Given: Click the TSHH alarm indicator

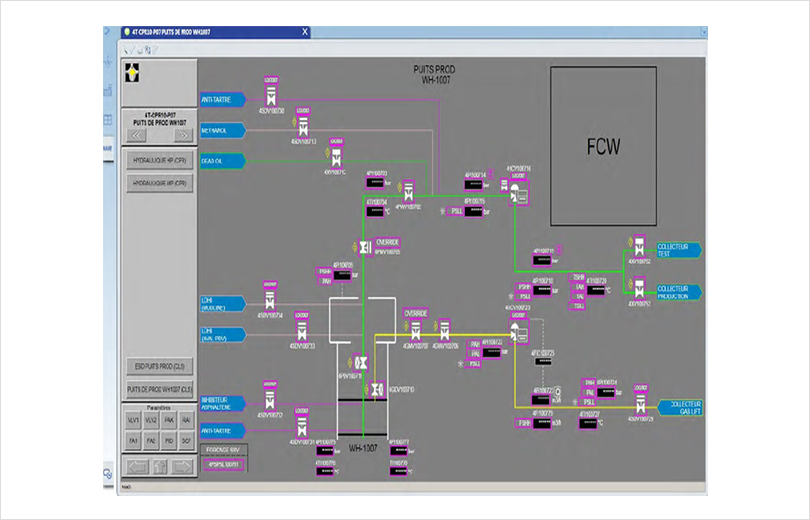Looking at the screenshot, I should 578,278.
